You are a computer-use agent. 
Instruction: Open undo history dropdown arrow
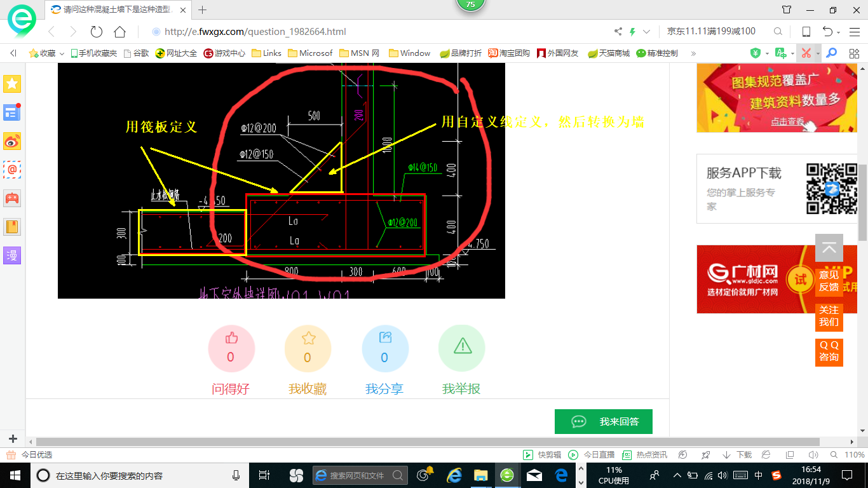pos(839,32)
